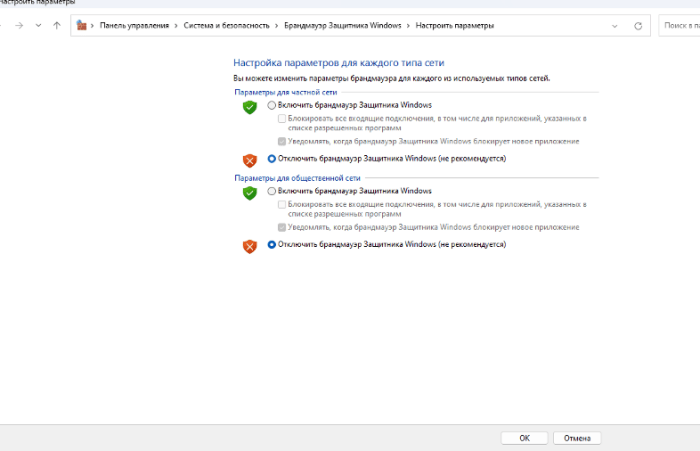Click heading Настройка параметров для каждого типа сети
The height and width of the screenshot is (451, 700).
(x=338, y=63)
